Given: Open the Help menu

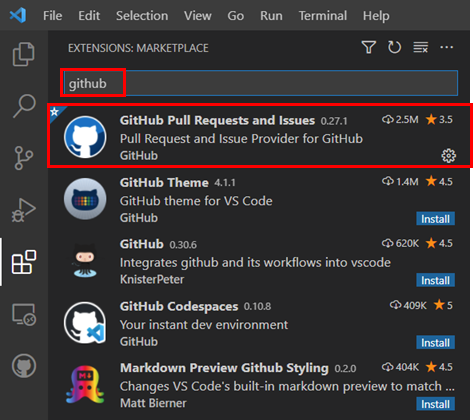Looking at the screenshot, I should tap(376, 16).
